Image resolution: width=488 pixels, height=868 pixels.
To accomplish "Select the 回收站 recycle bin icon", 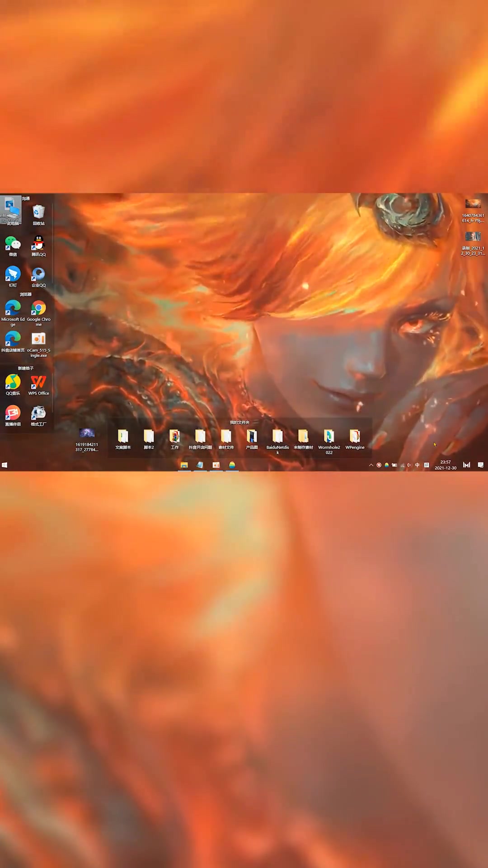I will coord(38,215).
